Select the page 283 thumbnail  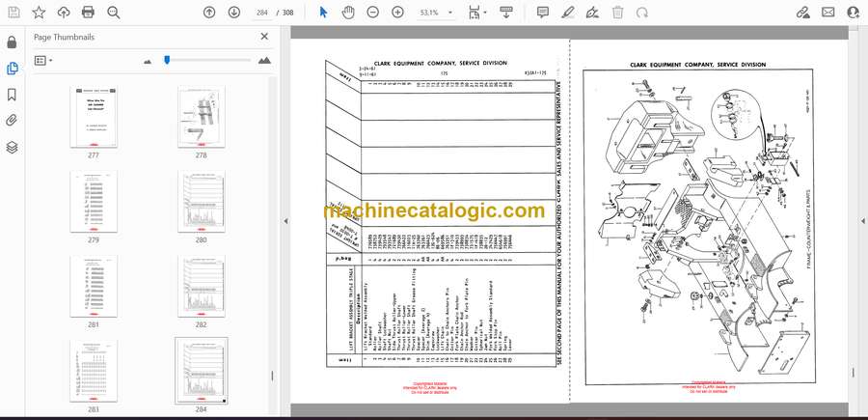pyautogui.click(x=93, y=371)
